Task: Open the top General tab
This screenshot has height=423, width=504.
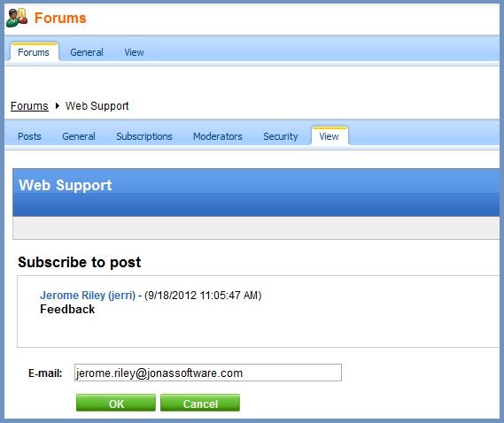Action: coord(87,52)
